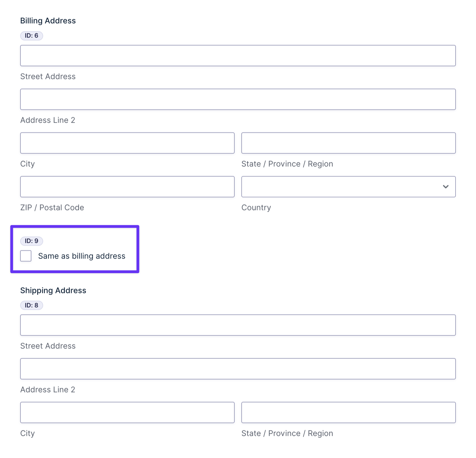Open the billing Country dropdown

[348, 187]
